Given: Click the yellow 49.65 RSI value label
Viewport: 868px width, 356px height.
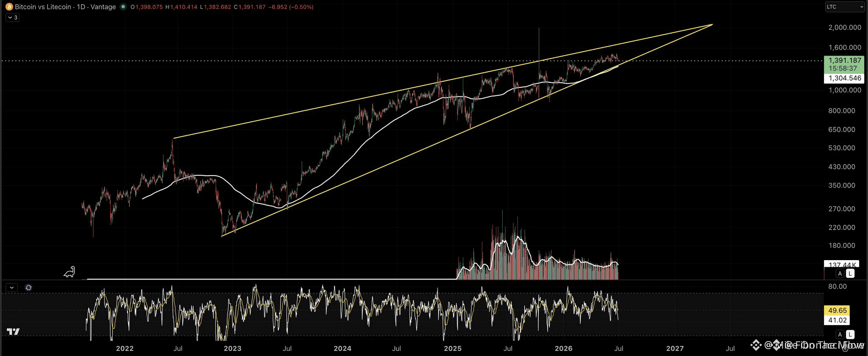Looking at the screenshot, I should point(837,311).
